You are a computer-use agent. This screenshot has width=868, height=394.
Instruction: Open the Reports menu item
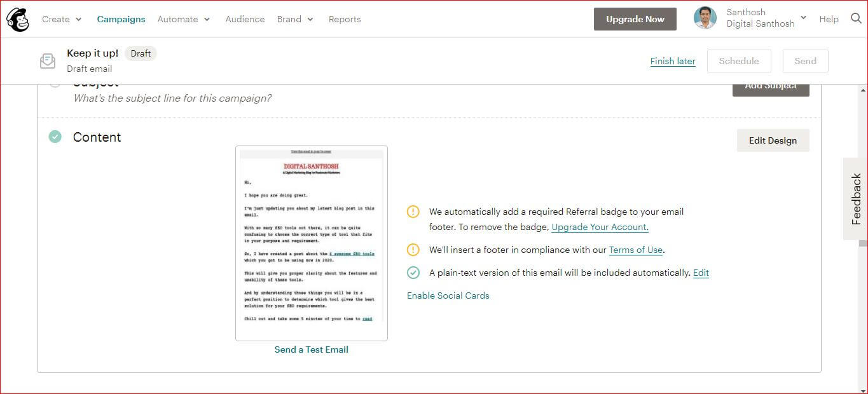[345, 19]
